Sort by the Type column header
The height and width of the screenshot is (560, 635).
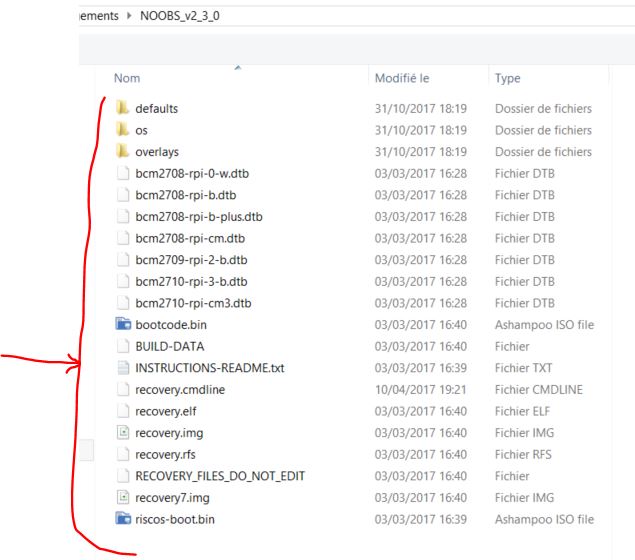click(507, 78)
